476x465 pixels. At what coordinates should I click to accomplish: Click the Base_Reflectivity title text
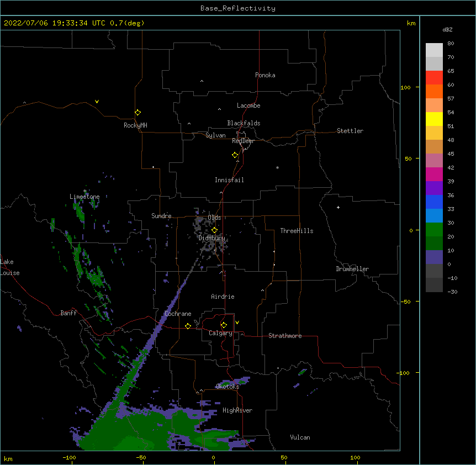click(238, 8)
